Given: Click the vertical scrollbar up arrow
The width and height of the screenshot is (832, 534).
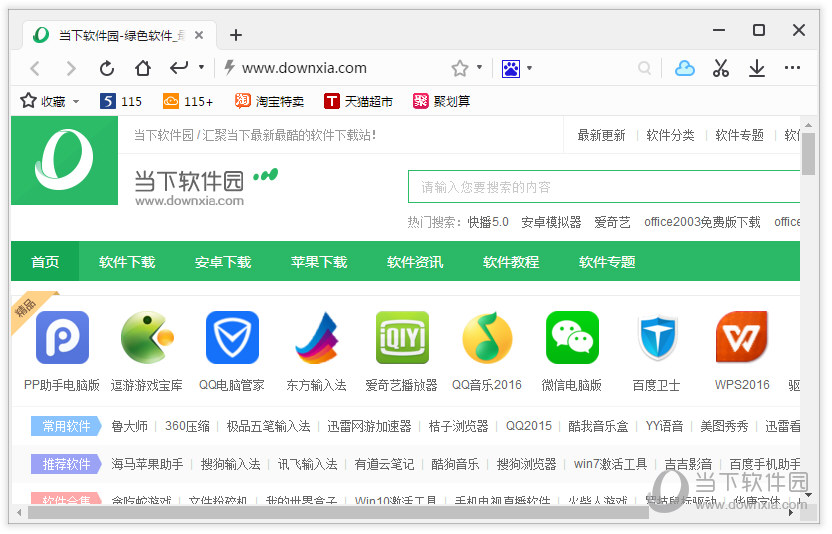Looking at the screenshot, I should (x=808, y=125).
